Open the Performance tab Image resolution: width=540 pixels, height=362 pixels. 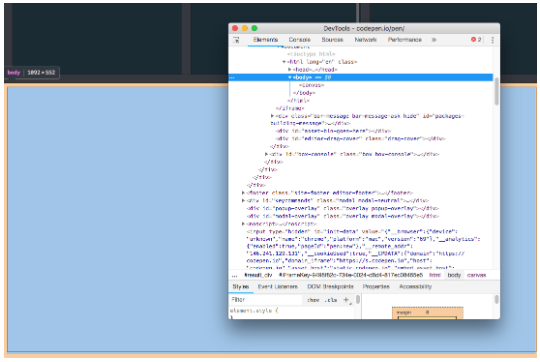click(x=405, y=40)
